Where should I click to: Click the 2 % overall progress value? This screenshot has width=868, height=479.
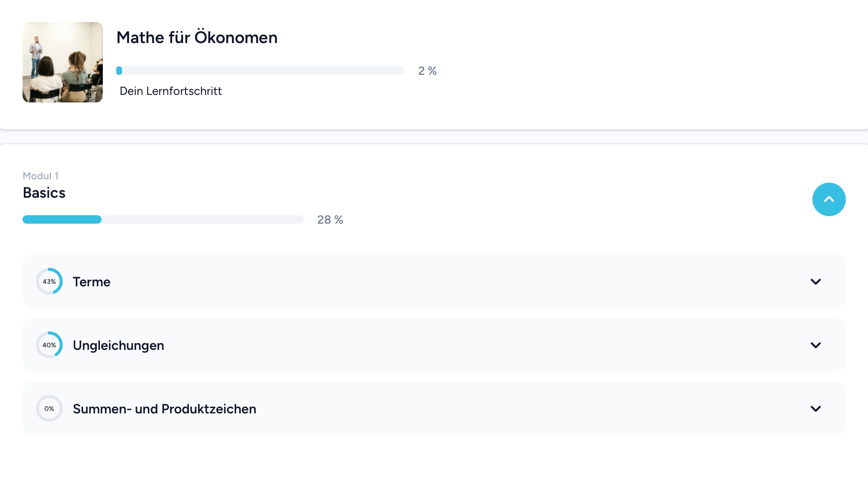point(427,71)
